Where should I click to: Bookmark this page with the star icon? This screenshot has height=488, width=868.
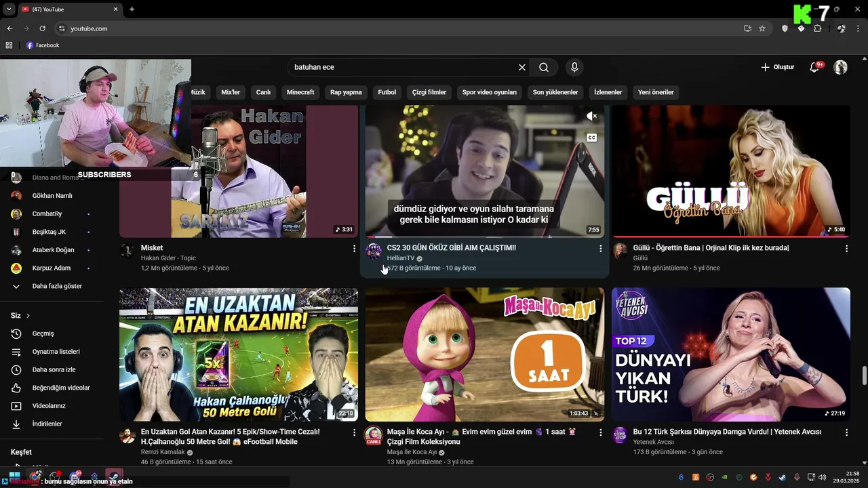pyautogui.click(x=762, y=28)
